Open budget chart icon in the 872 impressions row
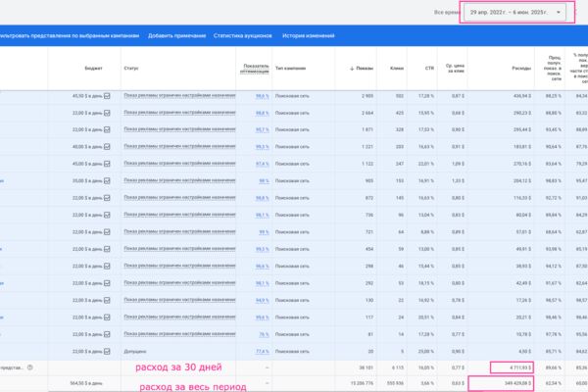Image resolution: width=588 pixels, height=392 pixels. 107,198
